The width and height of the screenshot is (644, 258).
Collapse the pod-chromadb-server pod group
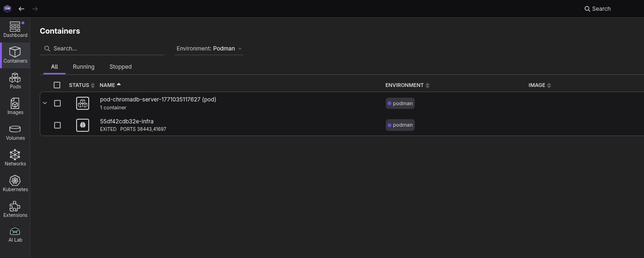pos(45,103)
